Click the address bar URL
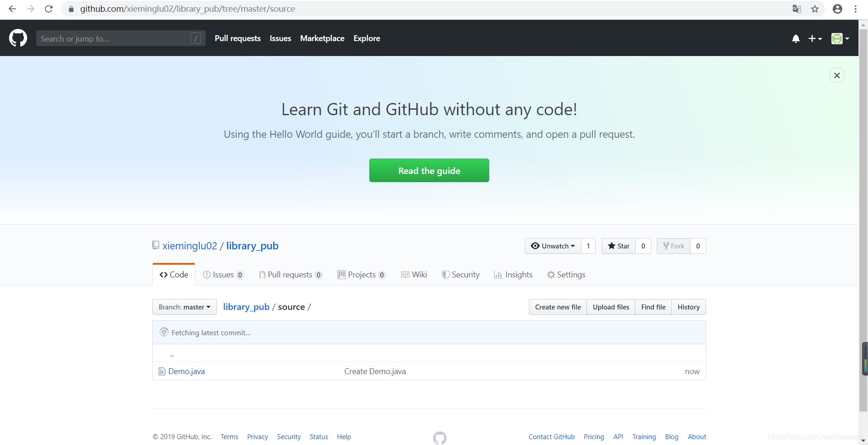 coord(188,9)
